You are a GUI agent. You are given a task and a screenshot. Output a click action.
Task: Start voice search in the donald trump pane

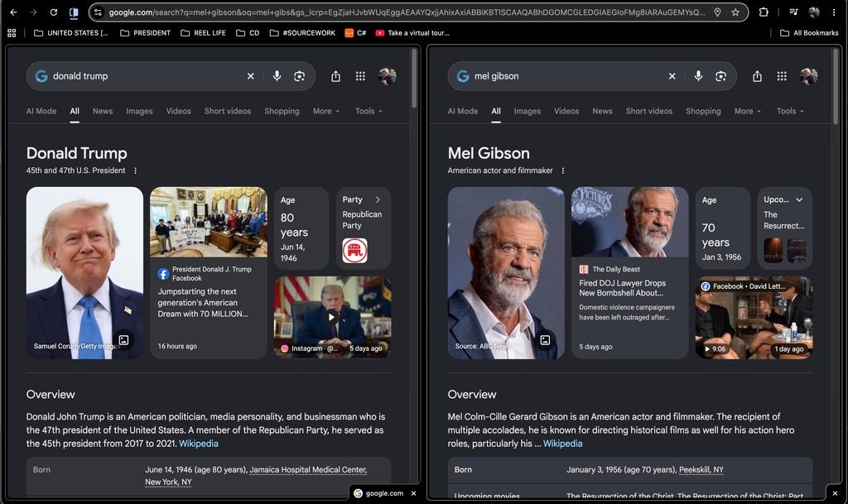click(277, 76)
